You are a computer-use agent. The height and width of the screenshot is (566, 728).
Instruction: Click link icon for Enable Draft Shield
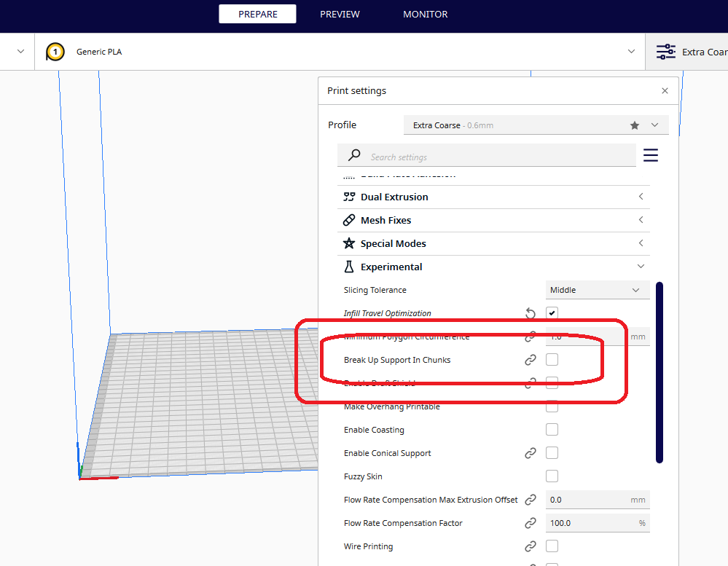tap(531, 383)
